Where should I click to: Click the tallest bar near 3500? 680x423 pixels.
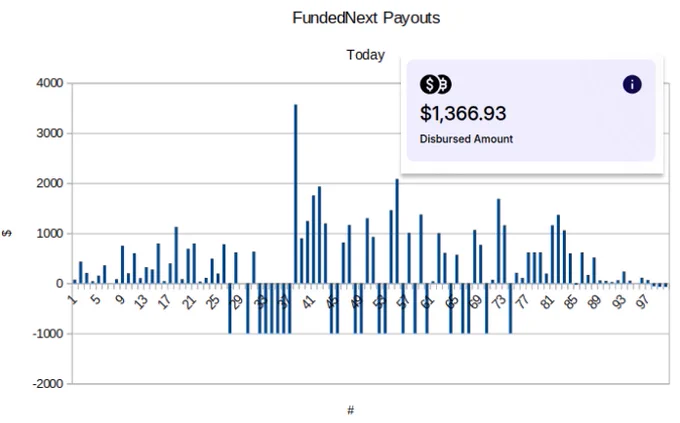coord(296,194)
